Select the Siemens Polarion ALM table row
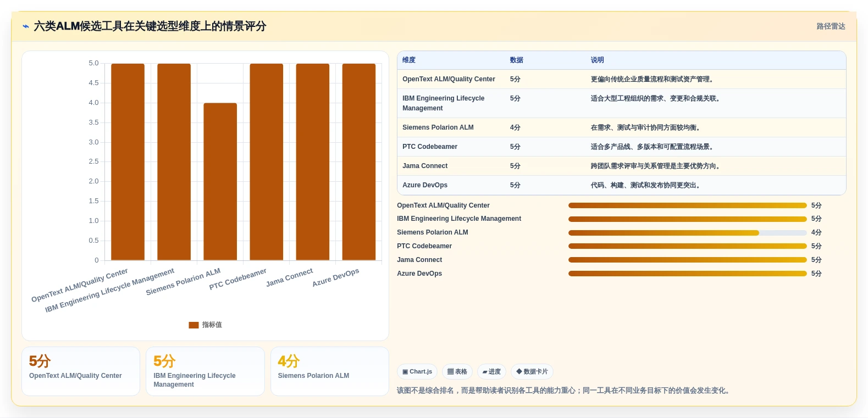 point(621,127)
